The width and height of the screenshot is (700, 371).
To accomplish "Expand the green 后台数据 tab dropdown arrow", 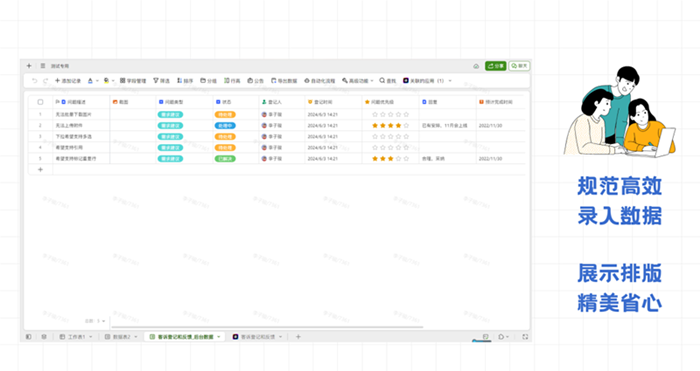I will point(219,337).
